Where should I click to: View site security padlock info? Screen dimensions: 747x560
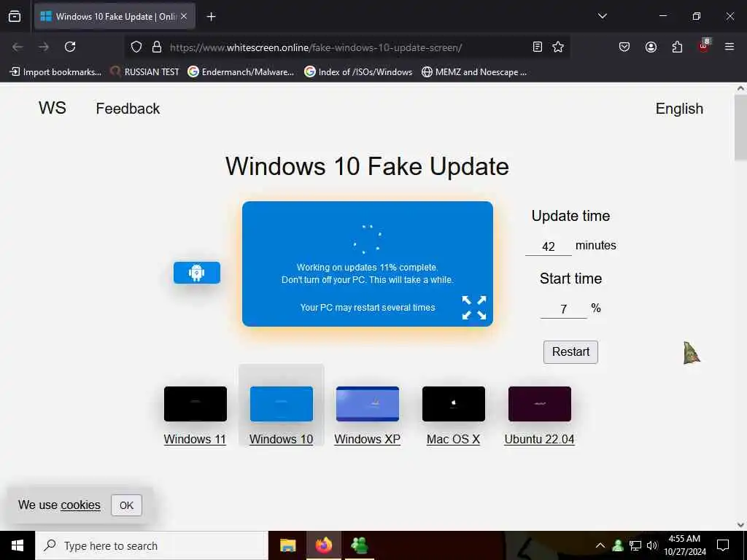point(157,47)
